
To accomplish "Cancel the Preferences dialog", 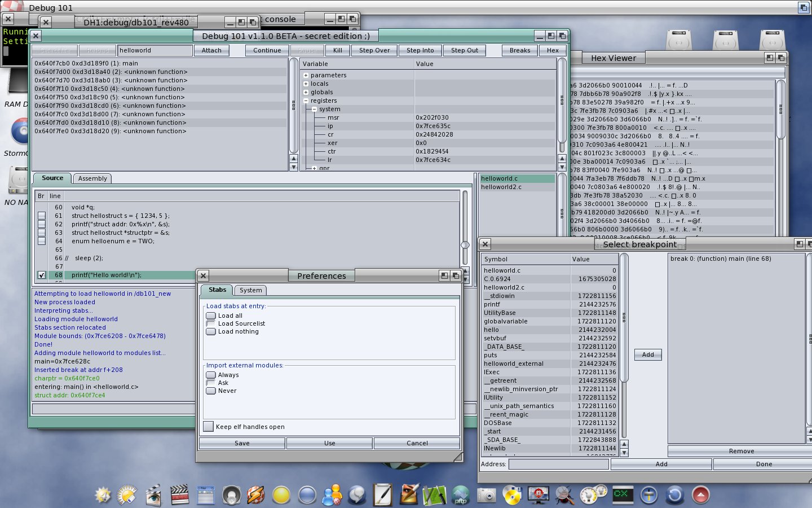I will point(417,443).
